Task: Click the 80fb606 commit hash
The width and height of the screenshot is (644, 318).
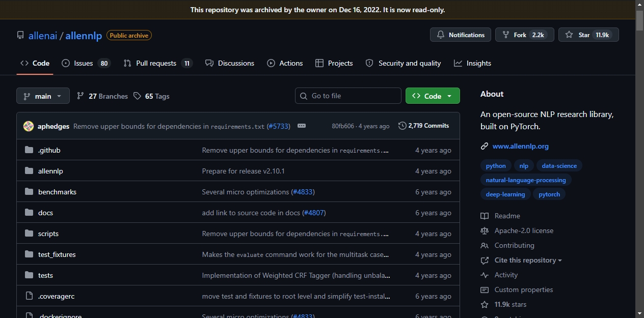Action: [x=343, y=126]
